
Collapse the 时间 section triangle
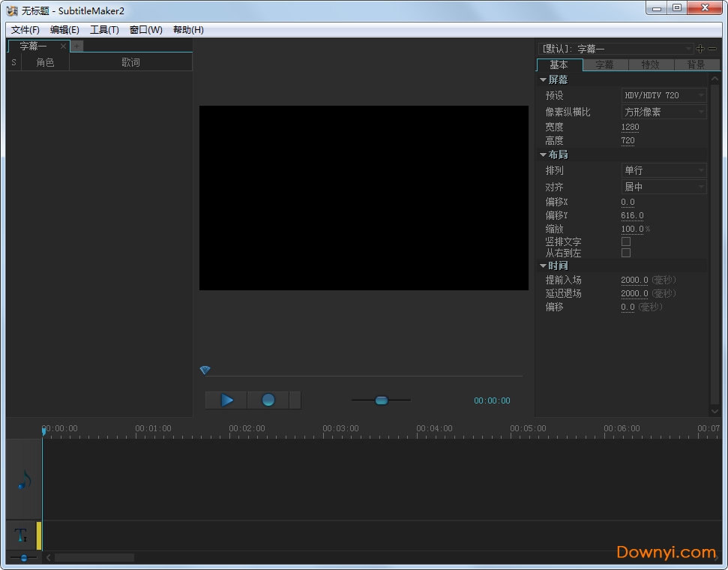pos(543,266)
